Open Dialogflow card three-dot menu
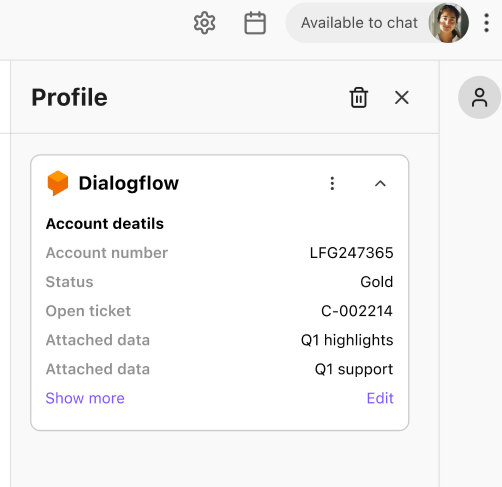This screenshot has height=487, width=502. (x=332, y=183)
